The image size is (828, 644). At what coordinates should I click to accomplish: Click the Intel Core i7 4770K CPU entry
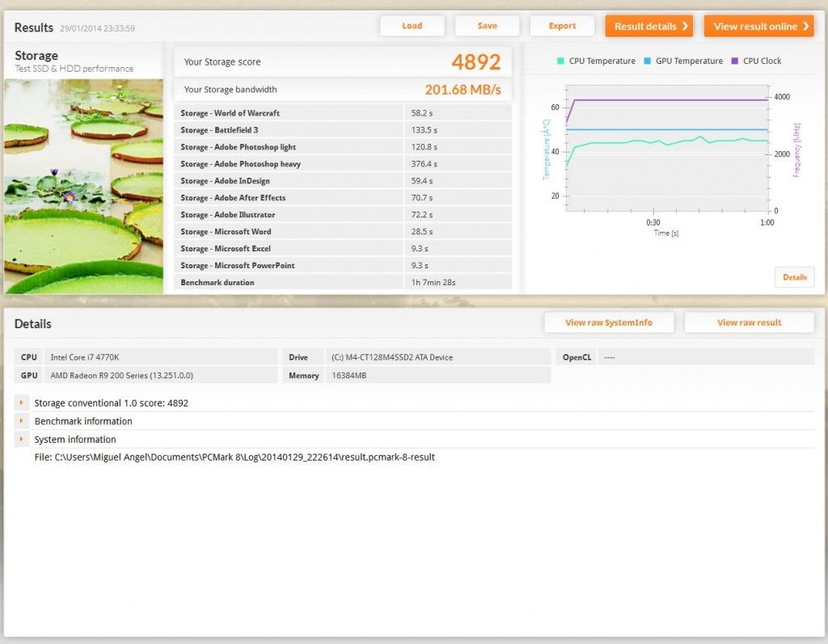click(84, 357)
